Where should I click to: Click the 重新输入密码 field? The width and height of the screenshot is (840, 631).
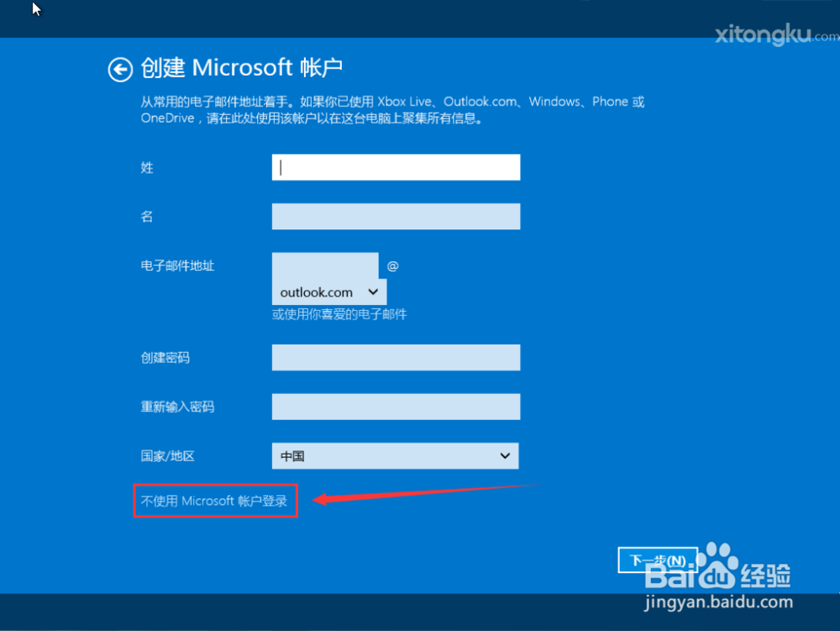click(x=396, y=407)
